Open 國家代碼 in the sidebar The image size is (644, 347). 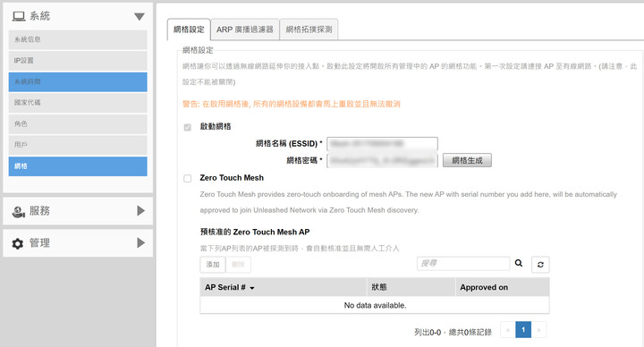[78, 103]
